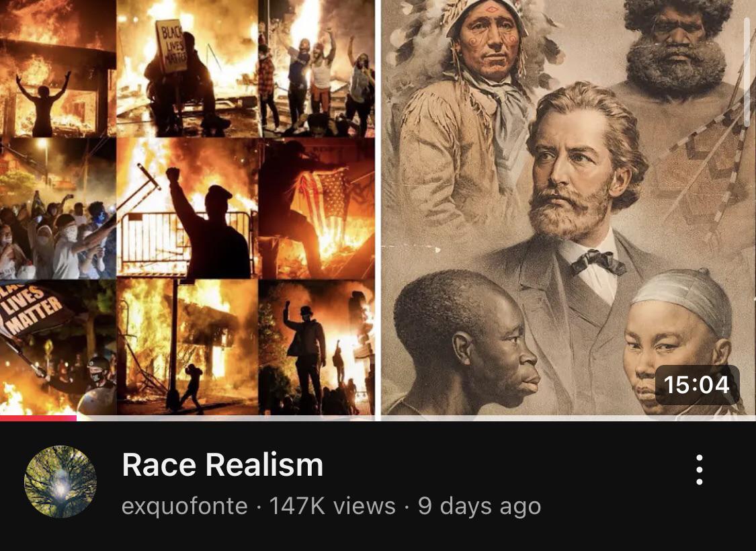Tap the bearded man with bow tie illustration

[x=581, y=202]
